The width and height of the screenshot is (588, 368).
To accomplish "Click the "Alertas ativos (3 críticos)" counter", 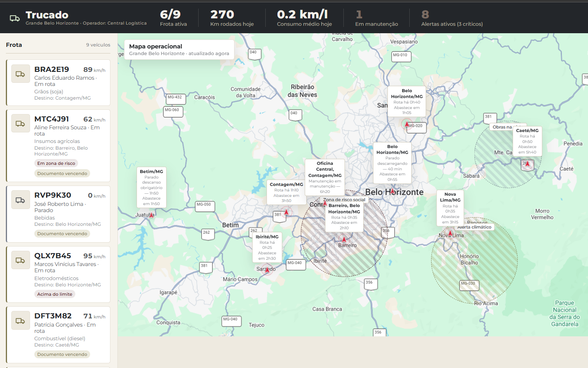I will coord(452,18).
